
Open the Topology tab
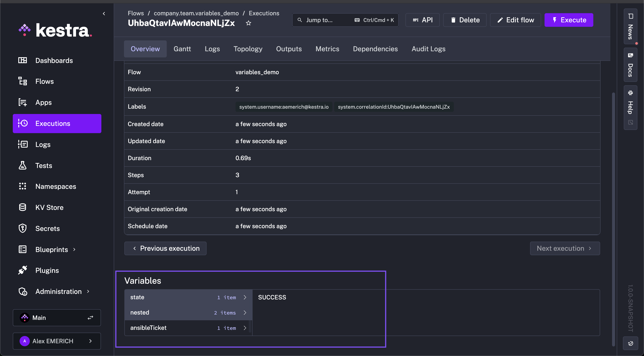click(x=248, y=49)
